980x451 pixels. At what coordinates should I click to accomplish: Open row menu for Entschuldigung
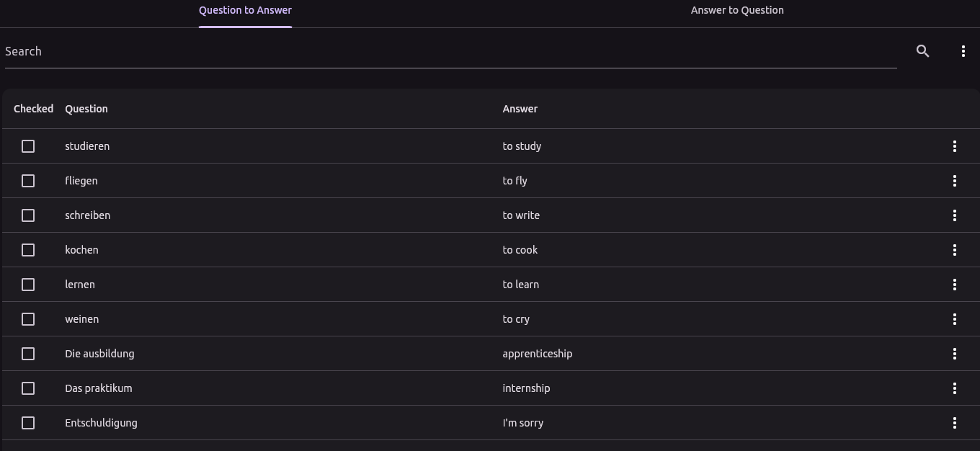954,423
